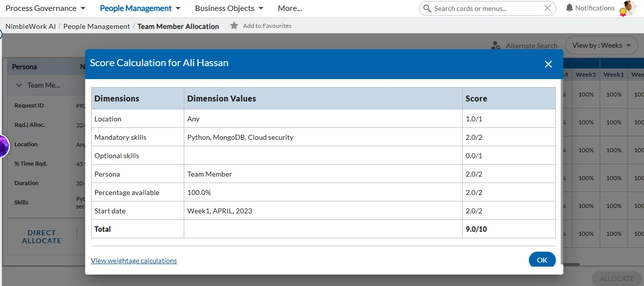Click the OK button in dialog
Viewport: 644px width, 286px height.
tap(542, 260)
